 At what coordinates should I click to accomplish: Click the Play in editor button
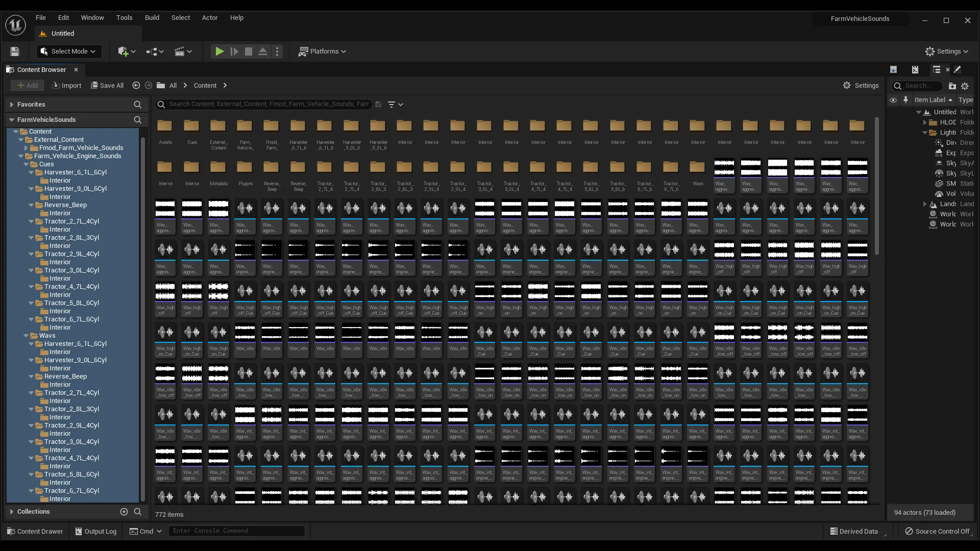click(219, 52)
